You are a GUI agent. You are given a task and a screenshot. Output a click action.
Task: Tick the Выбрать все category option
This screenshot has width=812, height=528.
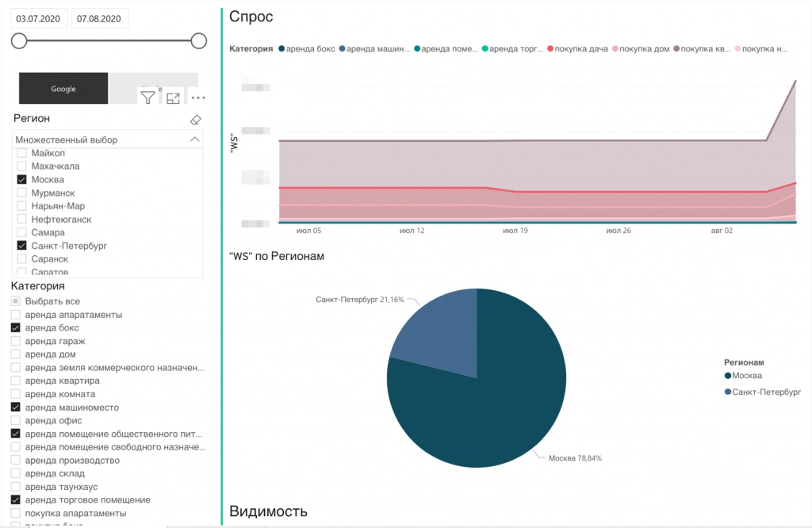pyautogui.click(x=16, y=301)
